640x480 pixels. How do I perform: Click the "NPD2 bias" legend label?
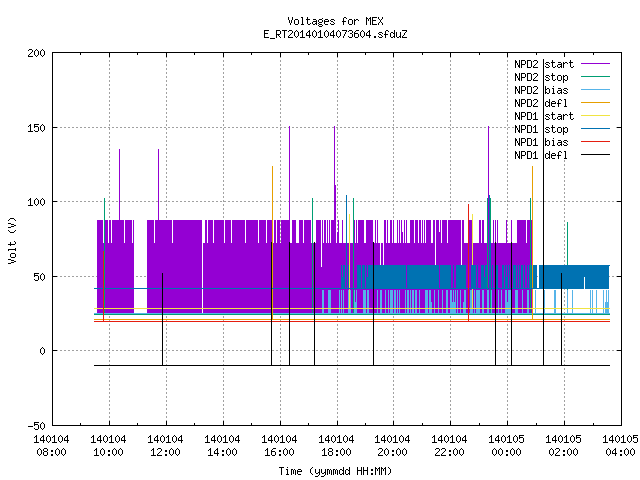pyautogui.click(x=541, y=90)
